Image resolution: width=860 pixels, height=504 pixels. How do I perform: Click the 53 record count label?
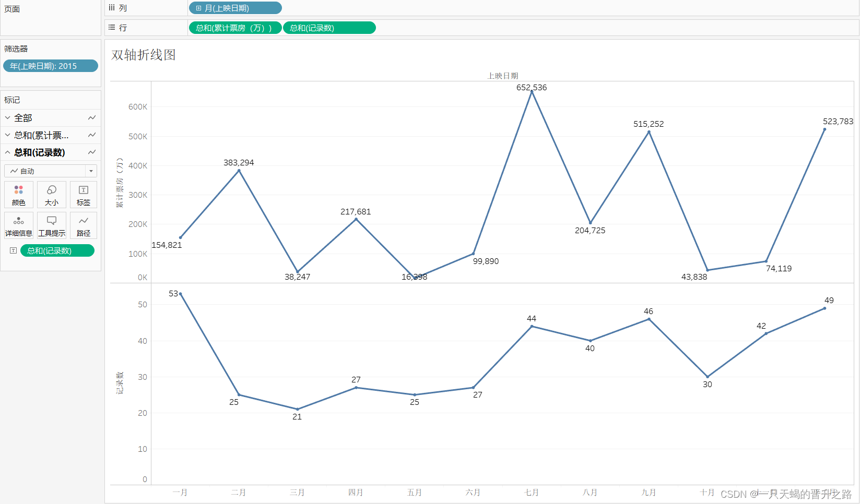coord(173,293)
